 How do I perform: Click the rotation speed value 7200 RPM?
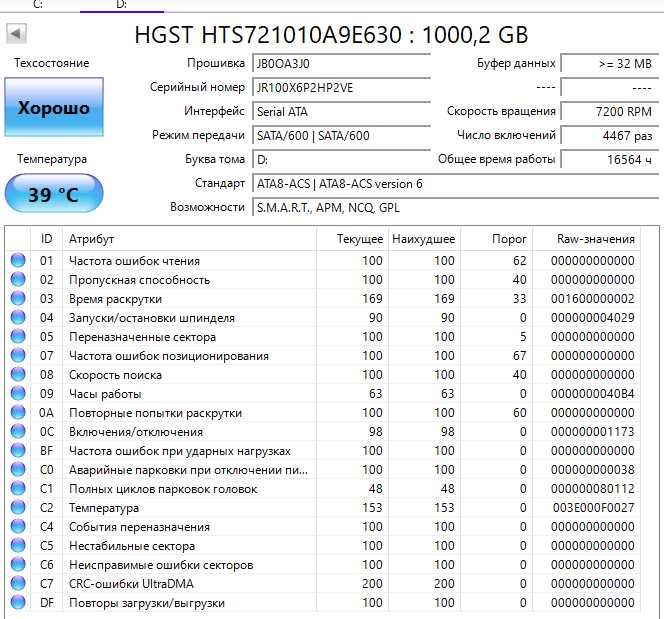tap(609, 112)
